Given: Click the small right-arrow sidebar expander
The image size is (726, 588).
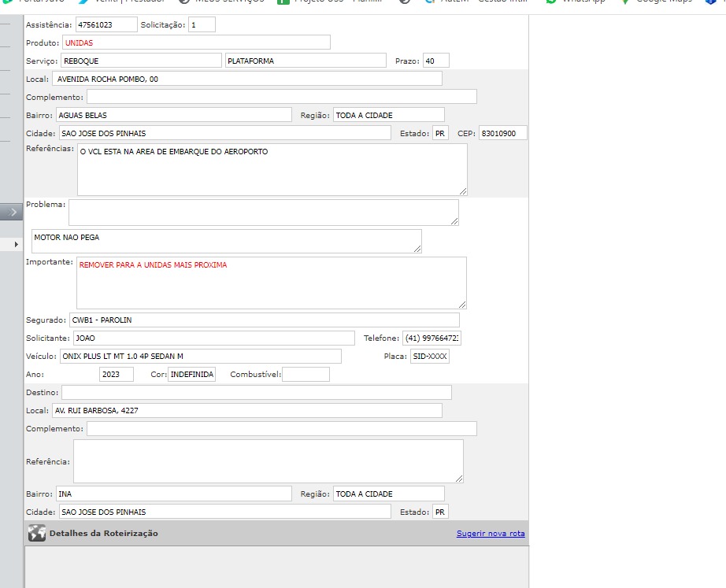Looking at the screenshot, I should (x=17, y=244).
